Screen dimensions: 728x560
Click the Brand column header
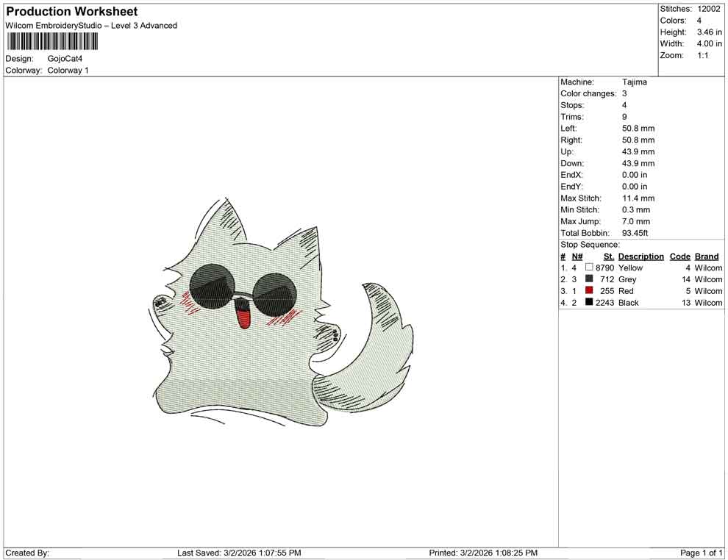pyautogui.click(x=707, y=256)
